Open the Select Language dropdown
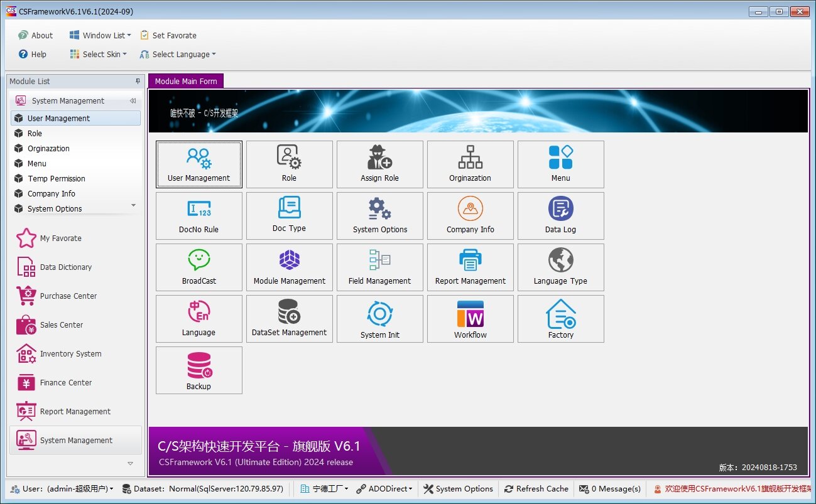 click(178, 55)
